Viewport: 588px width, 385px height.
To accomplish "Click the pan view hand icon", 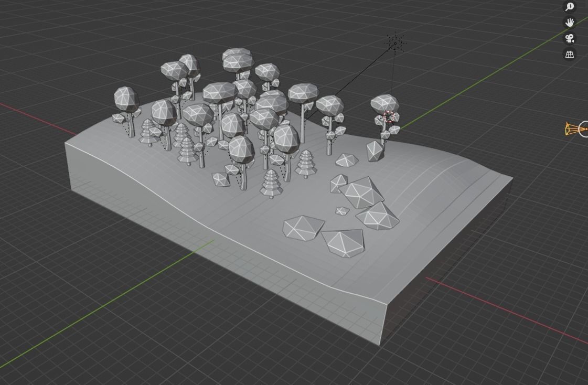I will tap(570, 23).
